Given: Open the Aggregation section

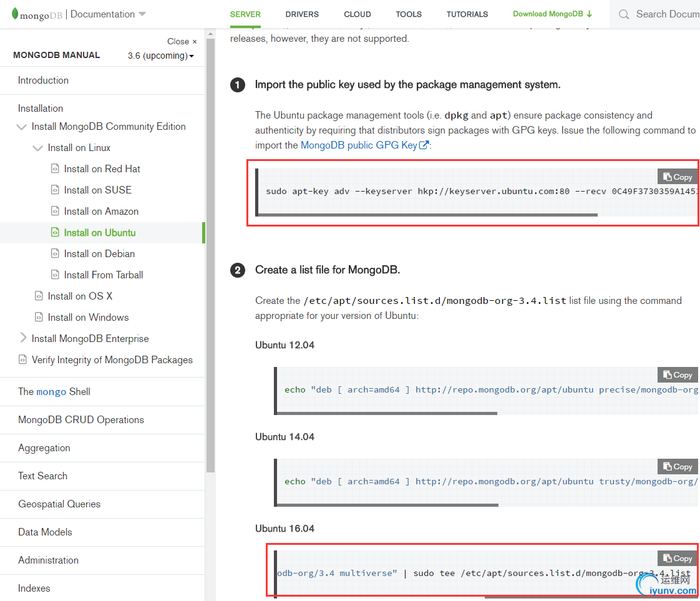Looking at the screenshot, I should click(44, 448).
